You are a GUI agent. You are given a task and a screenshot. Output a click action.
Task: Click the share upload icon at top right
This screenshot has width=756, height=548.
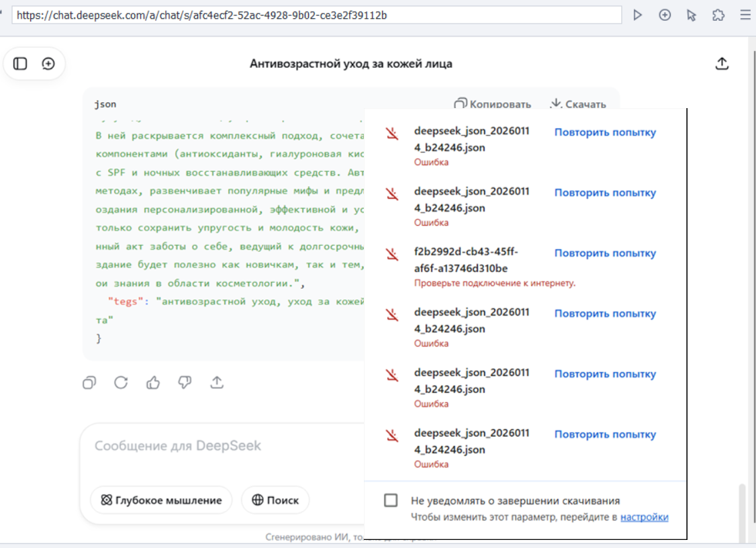(x=722, y=64)
